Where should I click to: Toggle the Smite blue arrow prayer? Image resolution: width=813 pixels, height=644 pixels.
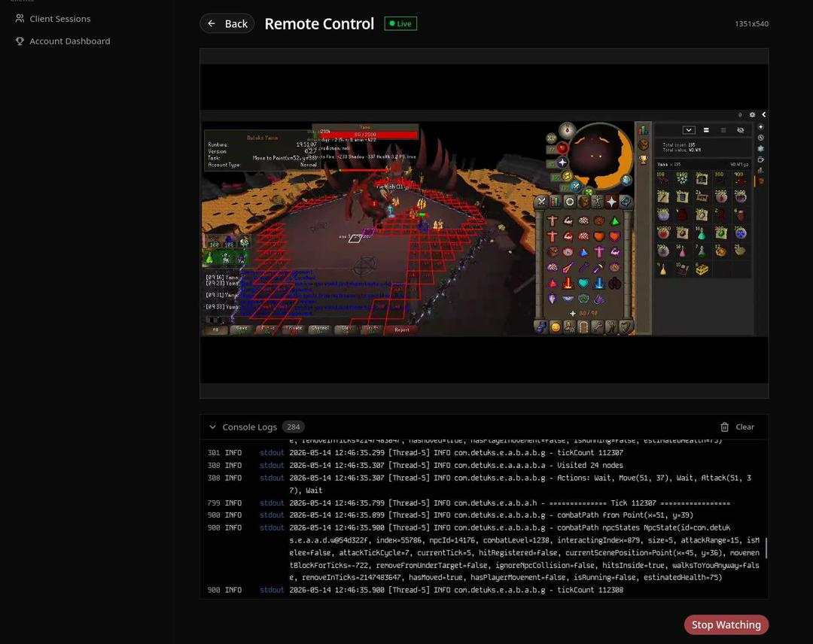click(599, 283)
